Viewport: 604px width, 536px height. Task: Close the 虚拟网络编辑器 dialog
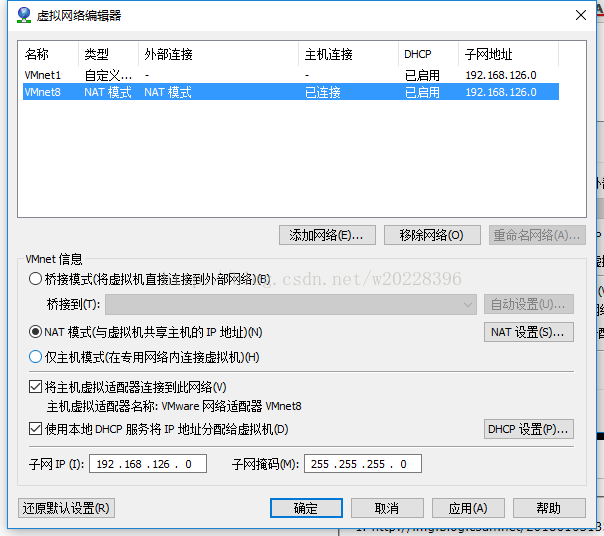pyautogui.click(x=581, y=15)
